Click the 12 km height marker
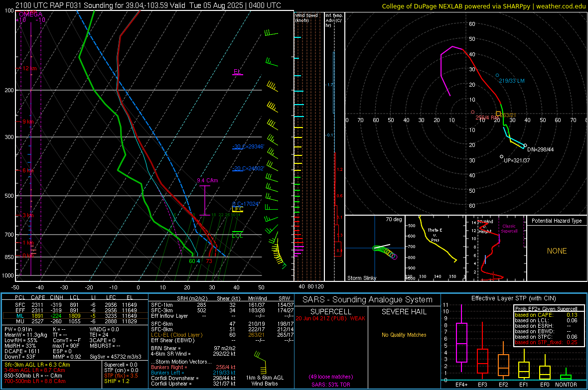Viewport: 588px width, 390px height. point(28,68)
